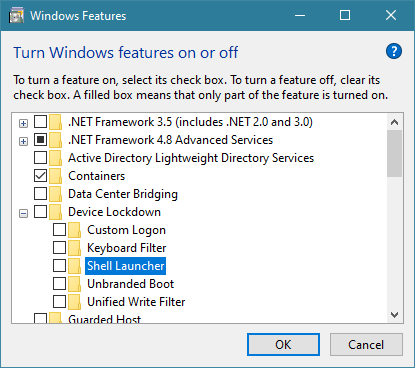
Task: Click folder icon beside Containers
Action: tap(55, 176)
